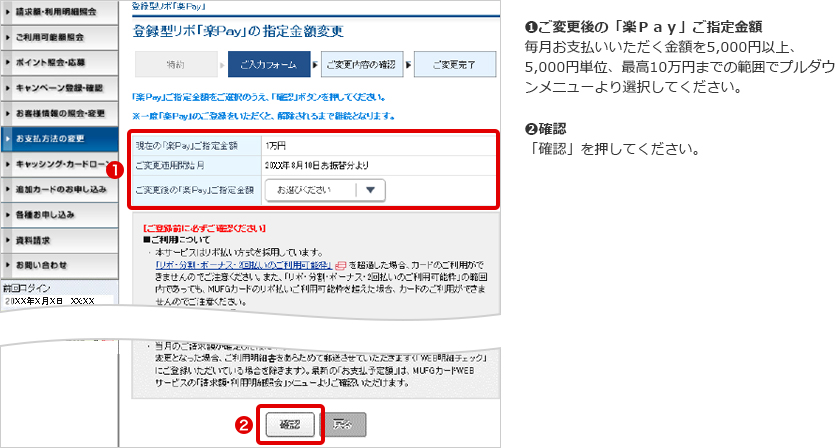
Task: Open 各種お申し込み in the sidebar
Action: (x=58, y=214)
